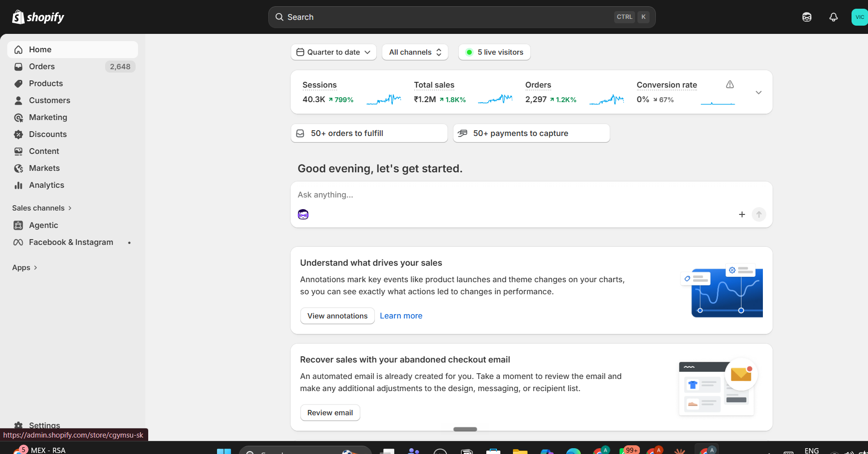Click the plus attachment icon in chat box
Viewport: 868px width, 454px height.
click(742, 214)
